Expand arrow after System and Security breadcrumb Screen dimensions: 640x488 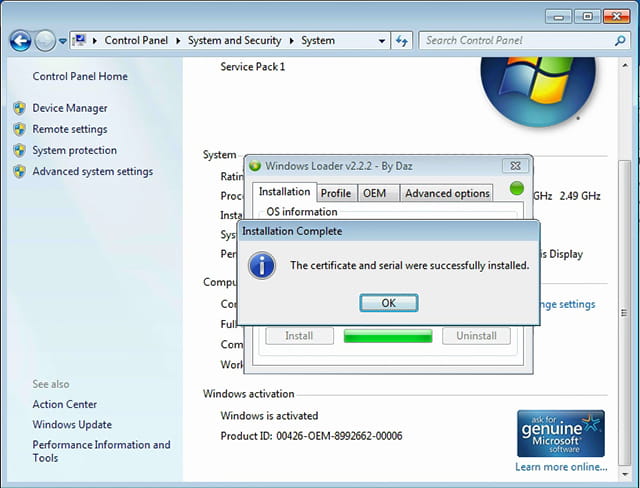(x=291, y=40)
